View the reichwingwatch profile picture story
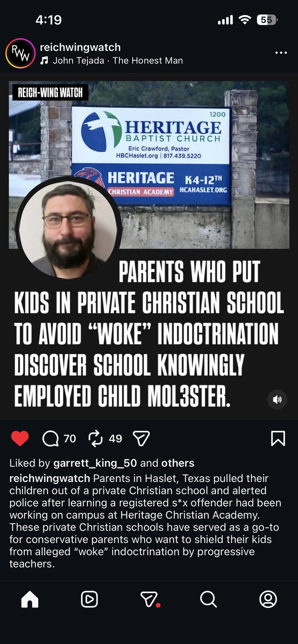Screen dimensions: 298x644 20,53
